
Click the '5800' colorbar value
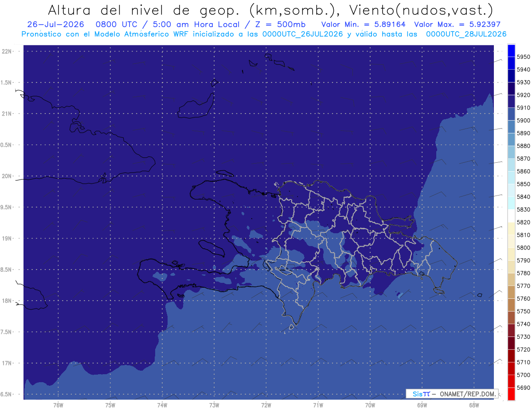(x=524, y=248)
